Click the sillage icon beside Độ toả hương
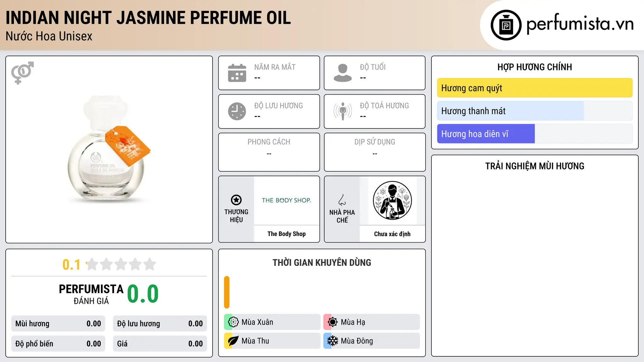 pyautogui.click(x=342, y=111)
